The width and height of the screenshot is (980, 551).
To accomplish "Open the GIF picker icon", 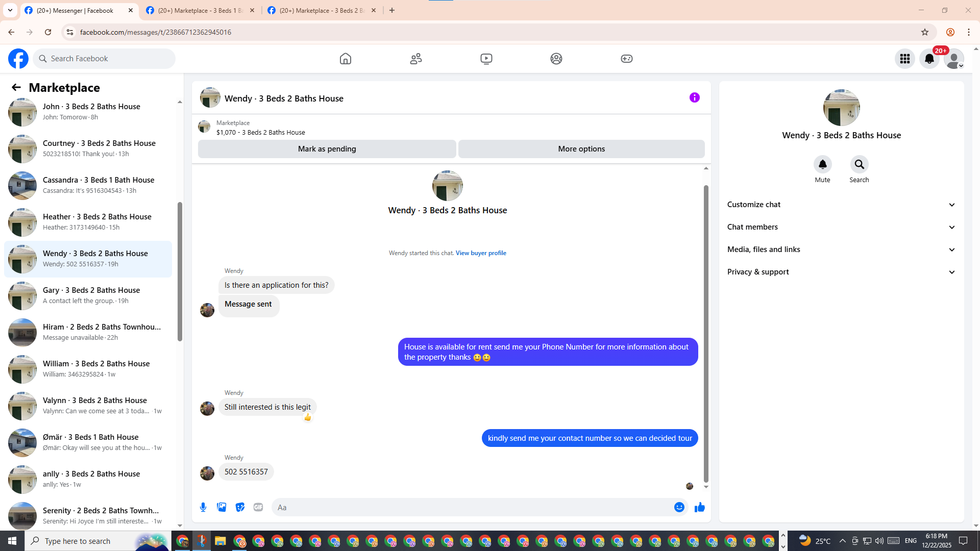I will [258, 507].
